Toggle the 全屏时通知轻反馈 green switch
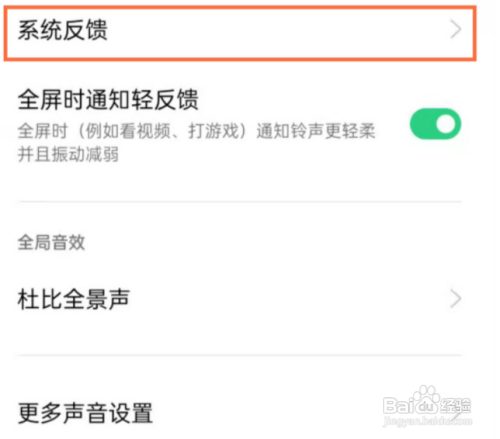The image size is (500, 439). pos(435,124)
